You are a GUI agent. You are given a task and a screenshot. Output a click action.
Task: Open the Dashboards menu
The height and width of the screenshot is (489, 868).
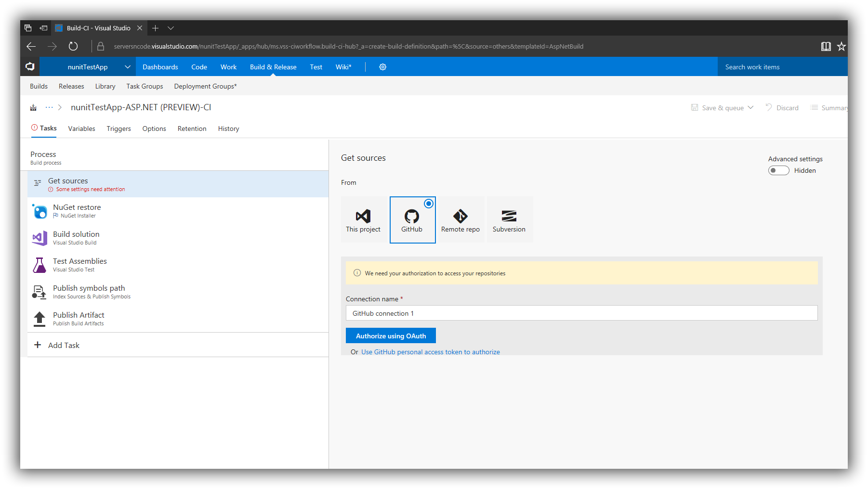[160, 67]
